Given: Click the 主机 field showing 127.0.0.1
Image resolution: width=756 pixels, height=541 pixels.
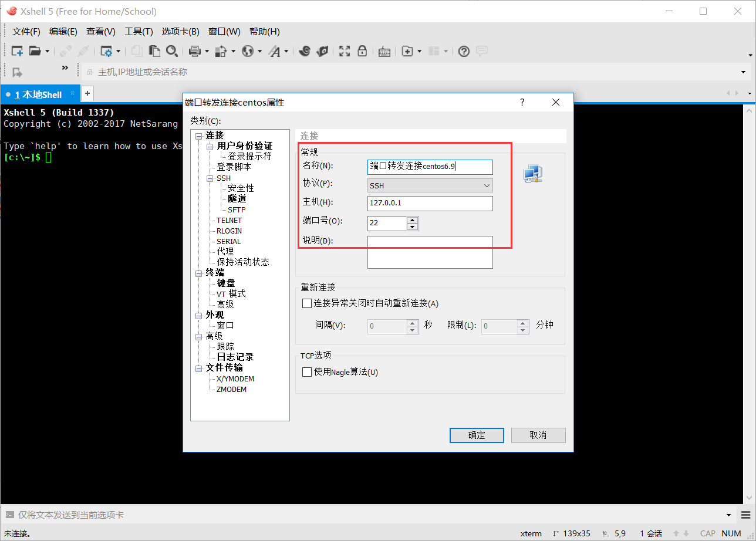Looking at the screenshot, I should (x=430, y=203).
